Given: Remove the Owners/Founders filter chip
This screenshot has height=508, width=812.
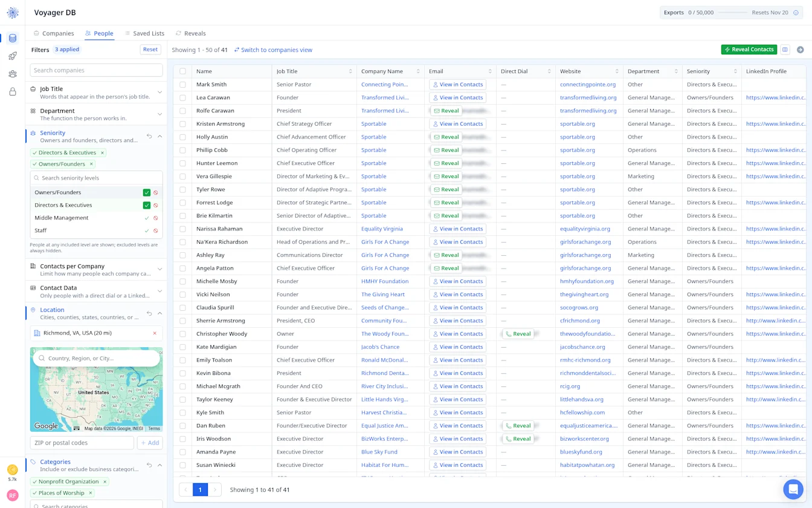Looking at the screenshot, I should click(91, 164).
